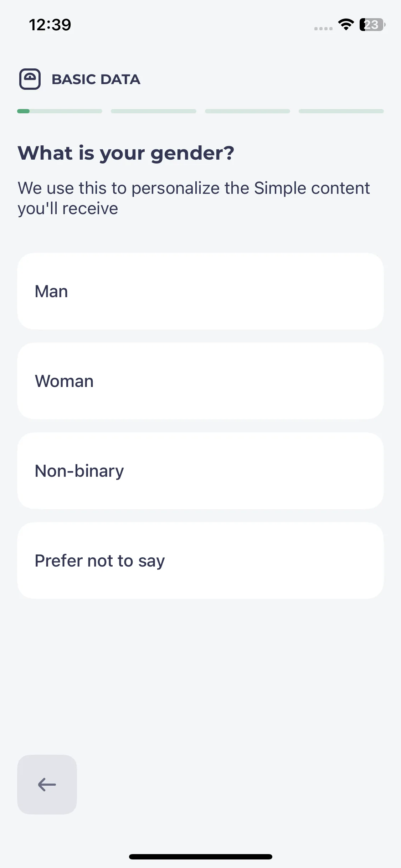This screenshot has height=868, width=401.
Task: Tap the Wi-Fi status icon
Action: pyautogui.click(x=346, y=24)
